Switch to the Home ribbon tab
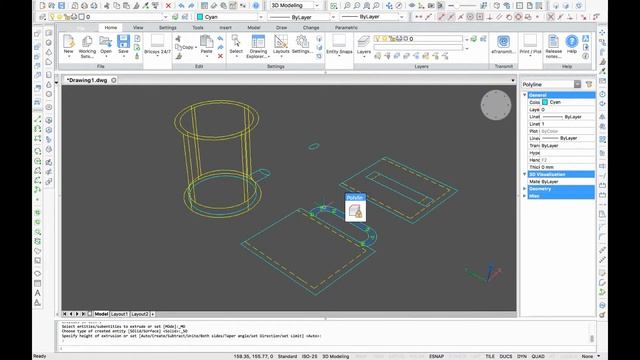Viewport: 640px width, 360px height. [111, 27]
